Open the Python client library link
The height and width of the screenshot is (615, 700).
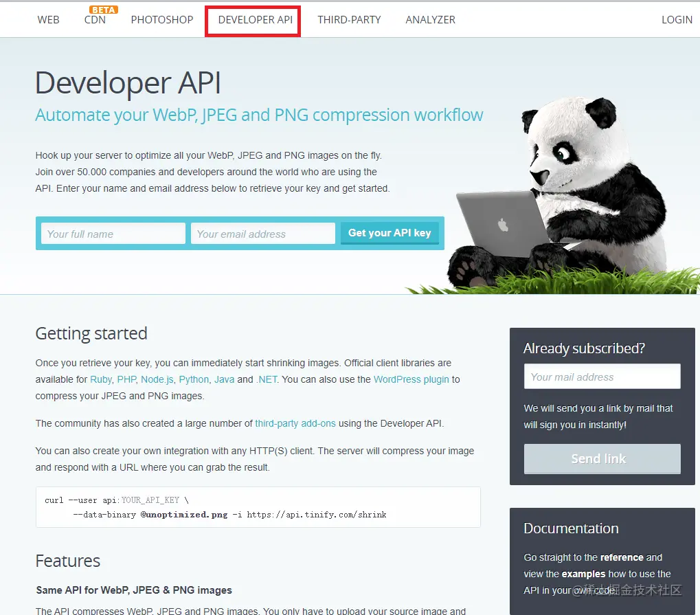click(x=194, y=379)
